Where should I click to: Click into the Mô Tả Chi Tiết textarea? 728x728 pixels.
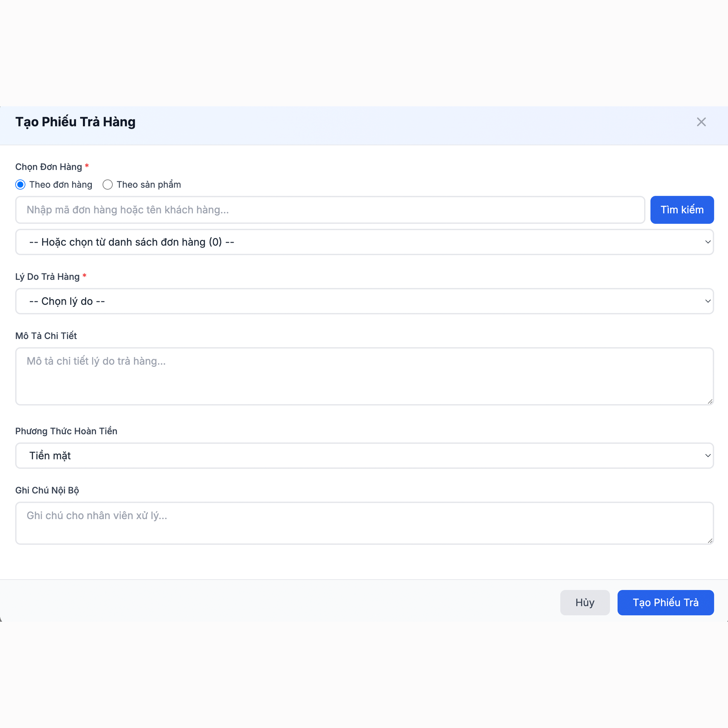364,376
